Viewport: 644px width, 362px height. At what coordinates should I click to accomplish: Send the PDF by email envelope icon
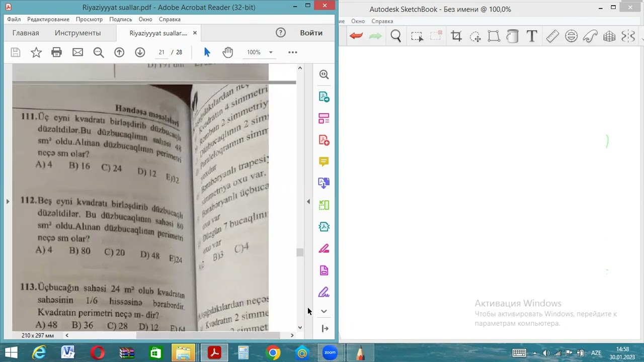[x=77, y=52]
